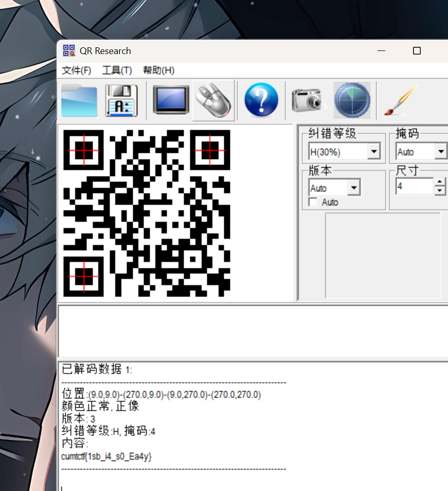Decrease 尺寸 value with down arrow

tap(440, 191)
